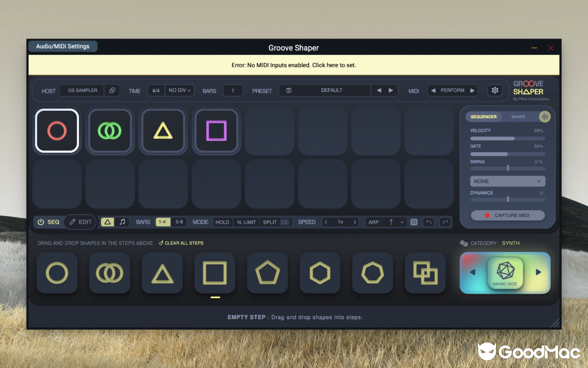This screenshot has height=368, width=588.
Task: Select the circle shape from the shape library
Action: (57, 272)
